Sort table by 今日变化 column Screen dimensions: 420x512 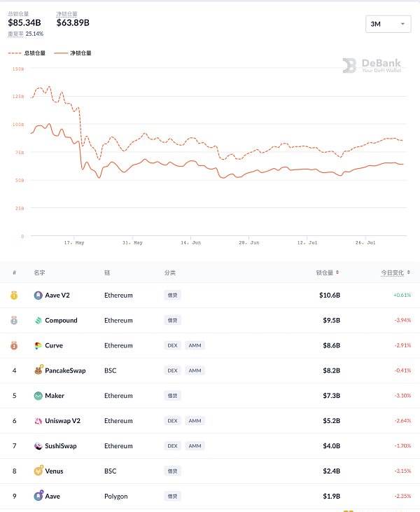coord(395,272)
